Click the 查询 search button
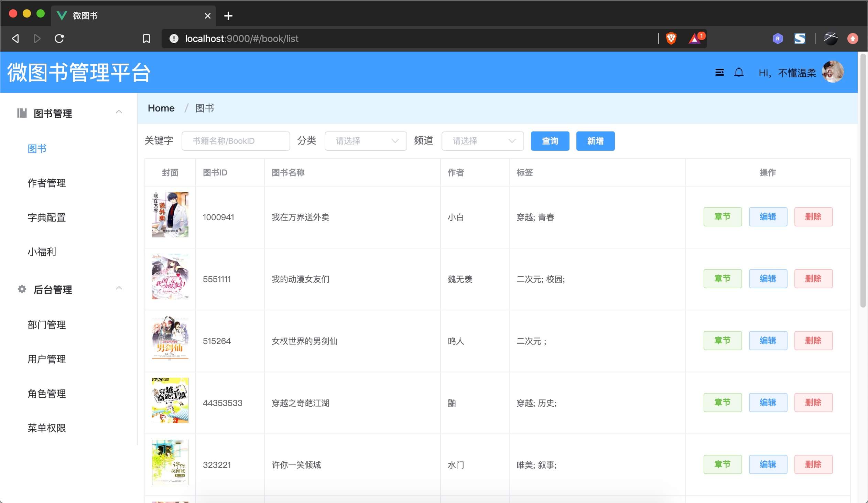The height and width of the screenshot is (503, 868). tap(550, 141)
